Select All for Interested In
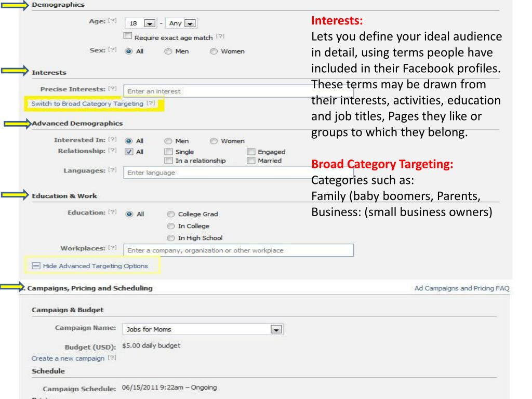The image size is (532, 399). pos(129,141)
